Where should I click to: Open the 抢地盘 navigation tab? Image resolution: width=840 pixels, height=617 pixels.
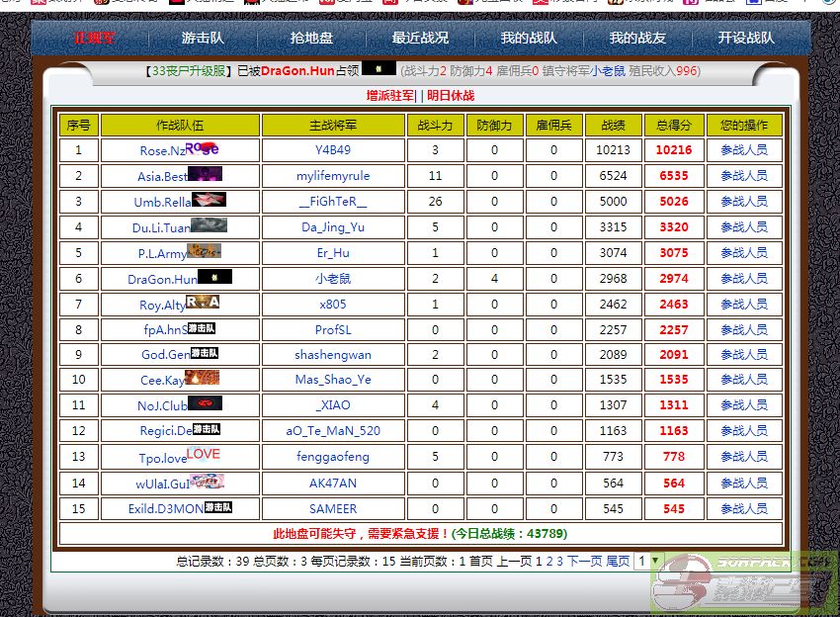pos(311,38)
